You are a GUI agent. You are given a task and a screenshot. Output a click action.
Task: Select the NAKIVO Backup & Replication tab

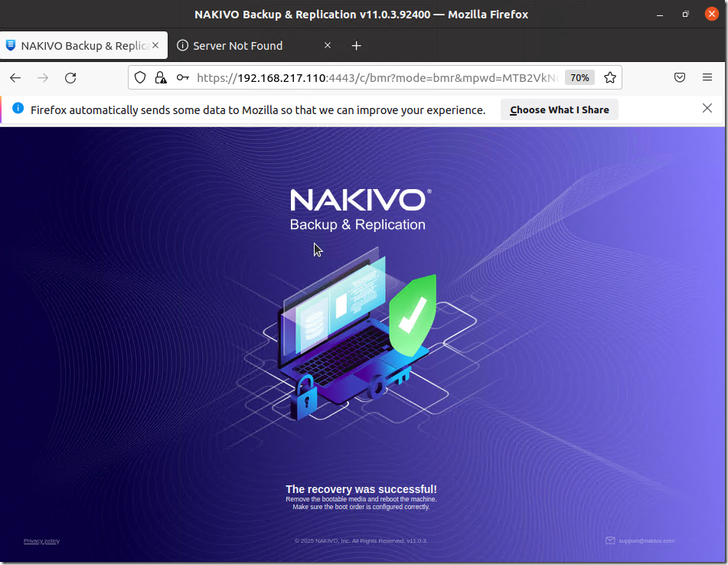[x=83, y=45]
